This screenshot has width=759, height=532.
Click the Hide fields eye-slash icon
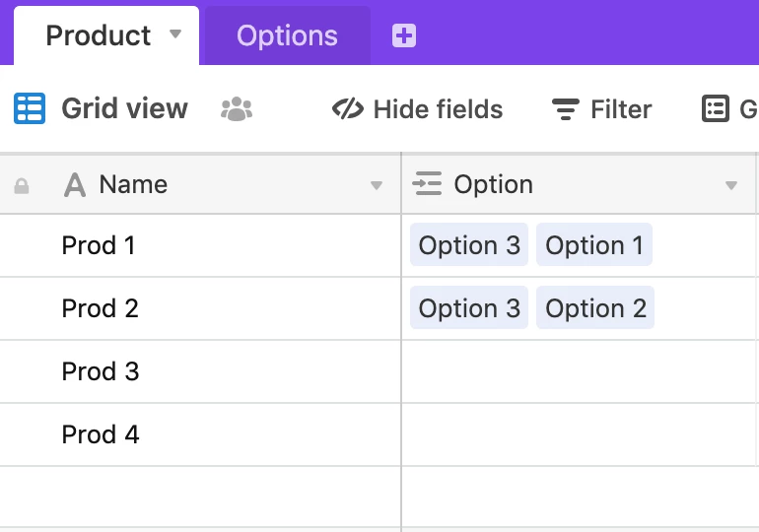coord(348,109)
